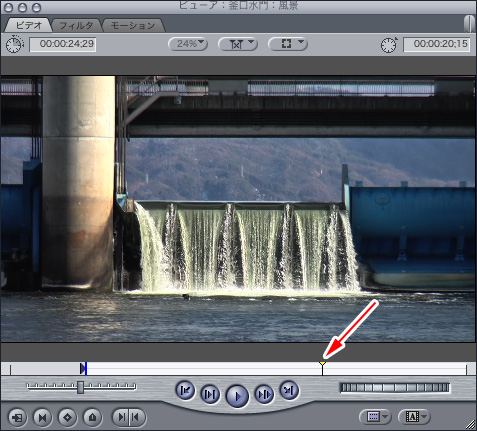
Task: Open the Generator pop-up menu
Action: 414,417
